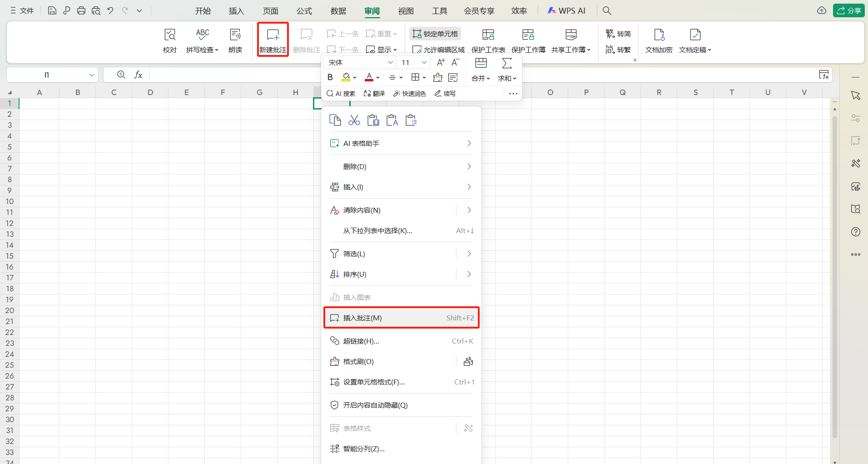Click the Cut scissors icon in context menu
This screenshot has height=464, width=868.
(354, 120)
